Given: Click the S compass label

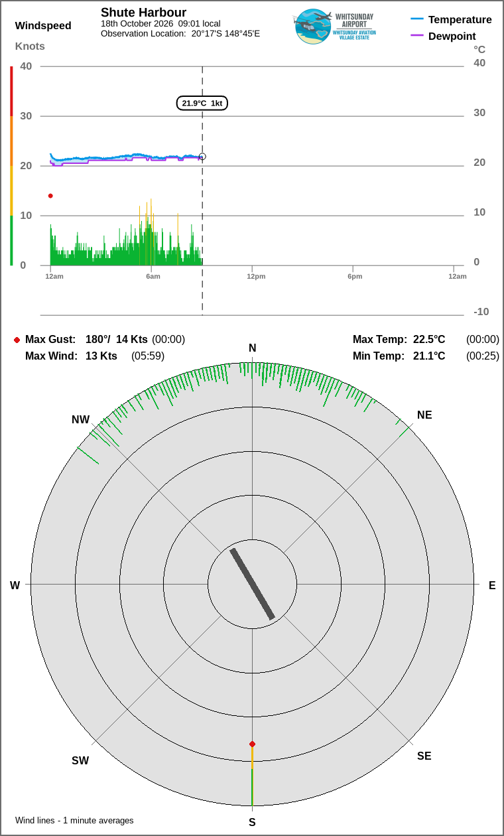Looking at the screenshot, I should point(252,823).
